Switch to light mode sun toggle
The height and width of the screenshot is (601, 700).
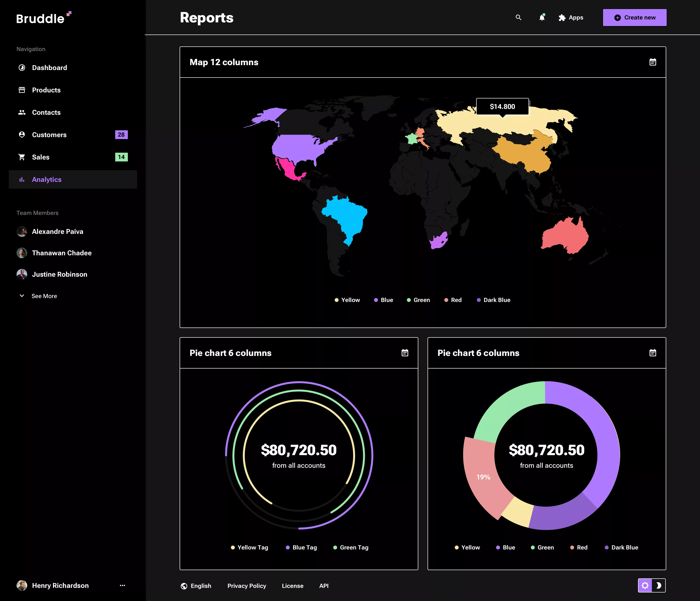click(645, 585)
